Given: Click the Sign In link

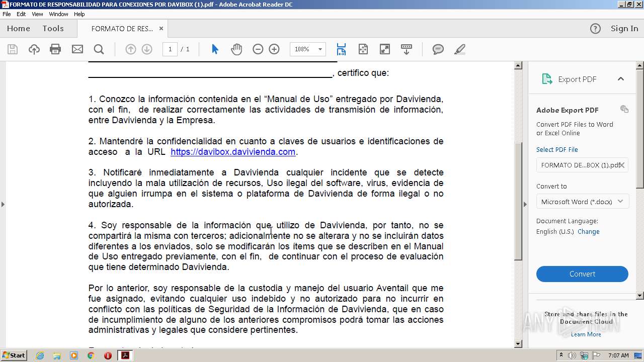Looking at the screenshot, I should [x=624, y=29].
